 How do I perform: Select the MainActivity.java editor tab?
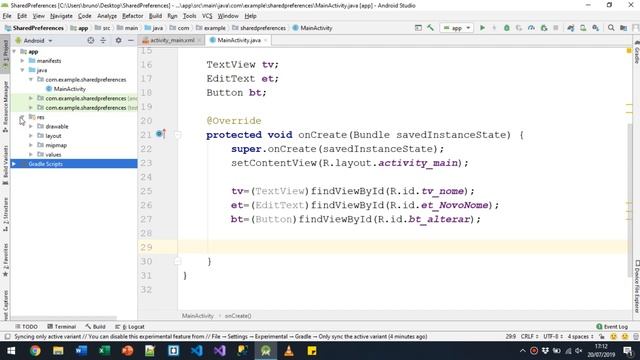[x=238, y=40]
